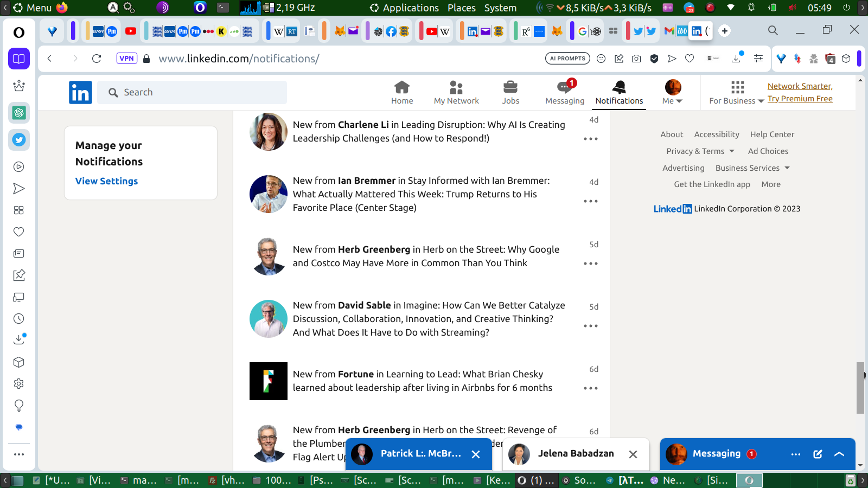The image size is (868, 488).
Task: Click Try Premium Free link
Action: tap(800, 99)
